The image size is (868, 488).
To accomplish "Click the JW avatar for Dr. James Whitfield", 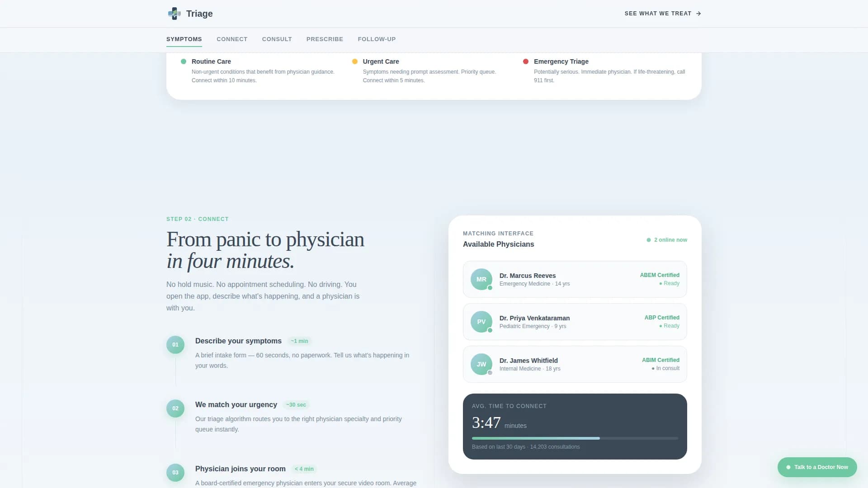I will (x=481, y=364).
